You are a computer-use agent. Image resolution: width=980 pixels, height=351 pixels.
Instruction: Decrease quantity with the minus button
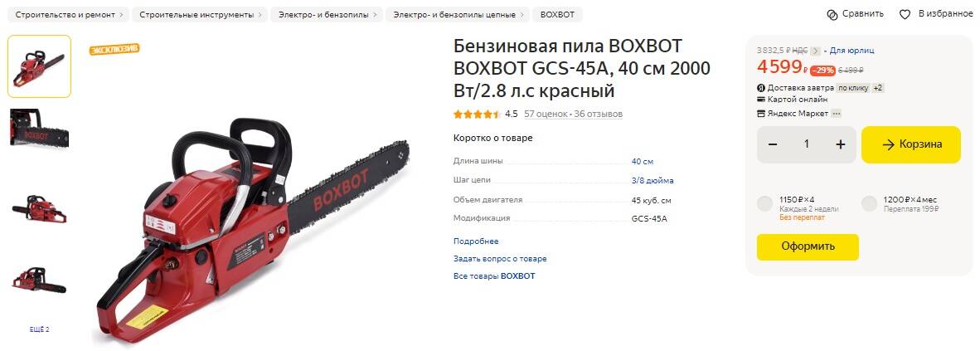point(773,144)
